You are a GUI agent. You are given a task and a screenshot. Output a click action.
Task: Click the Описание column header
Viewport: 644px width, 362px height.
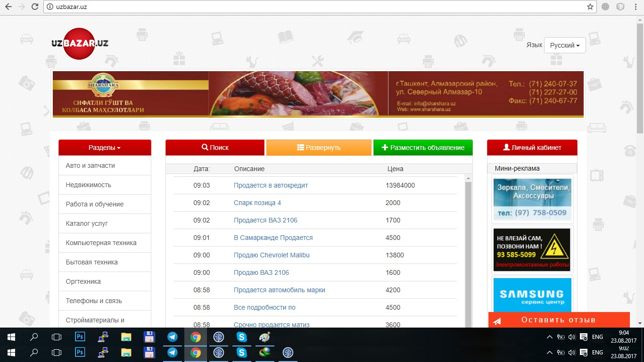click(249, 169)
